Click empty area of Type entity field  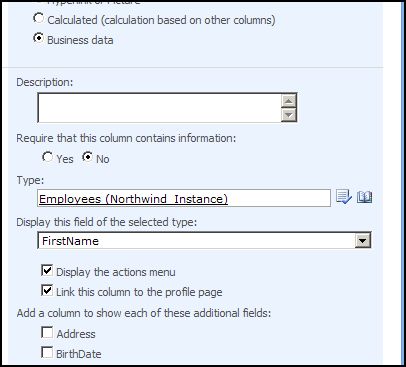[278, 198]
